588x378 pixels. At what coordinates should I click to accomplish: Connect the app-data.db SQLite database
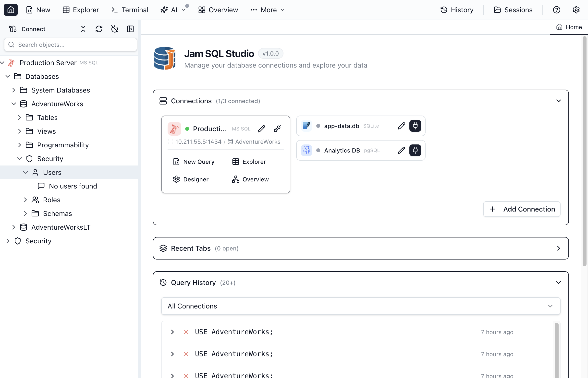tap(415, 126)
